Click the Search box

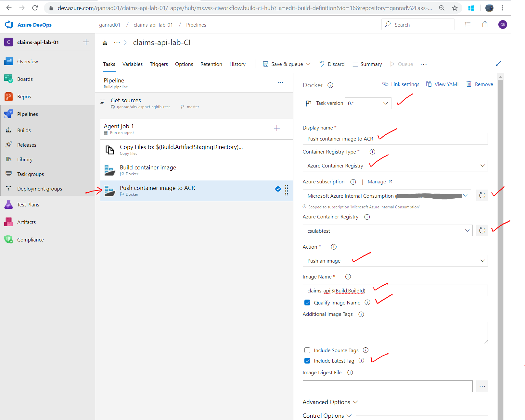tap(418, 24)
